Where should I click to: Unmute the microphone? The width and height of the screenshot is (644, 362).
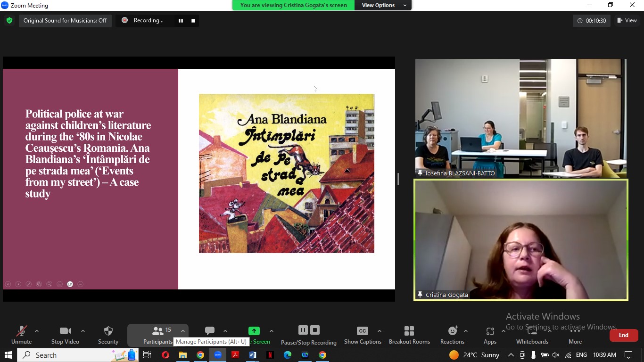[x=21, y=335]
